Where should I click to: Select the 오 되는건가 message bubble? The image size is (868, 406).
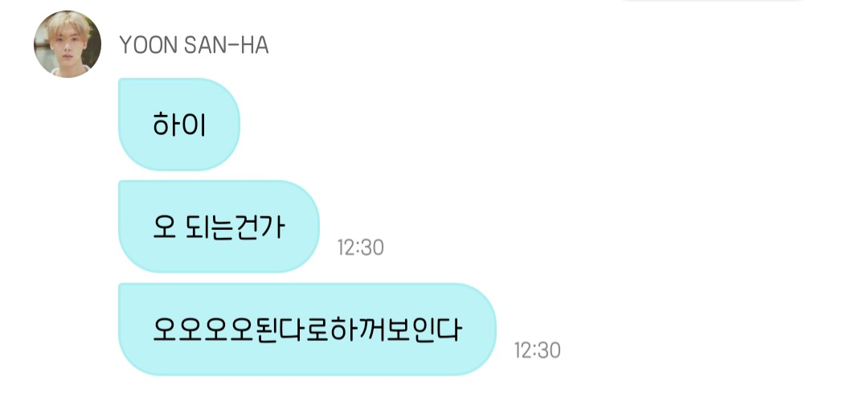(x=219, y=227)
